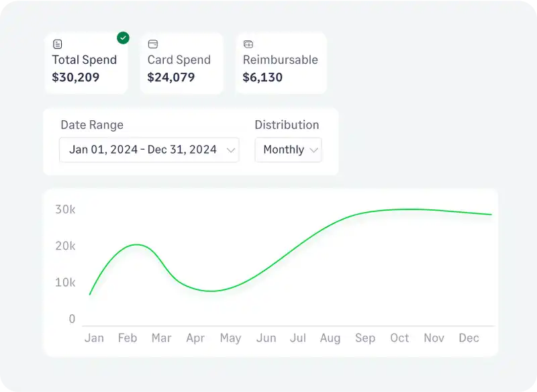Click the Monthly dropdown chevron arrow
The height and width of the screenshot is (392, 537).
coord(313,150)
